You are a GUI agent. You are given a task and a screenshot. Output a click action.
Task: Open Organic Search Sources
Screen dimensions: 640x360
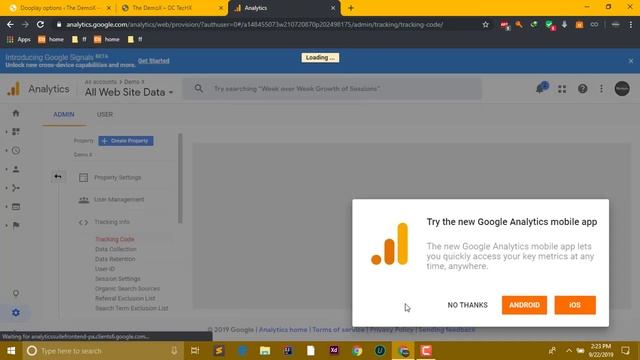coord(127,289)
